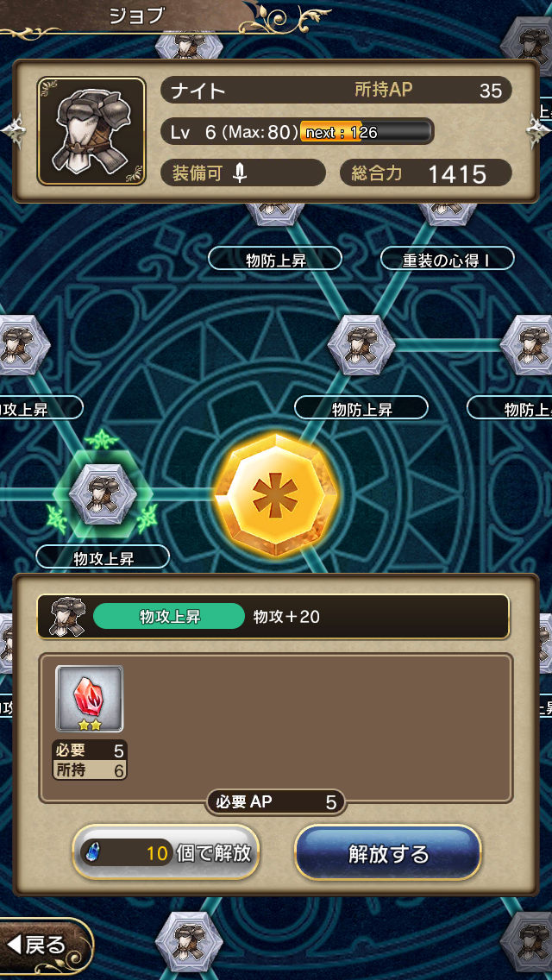552x980 pixels.
Task: Click the 10個で解放 gem unlock button
Action: (x=166, y=853)
